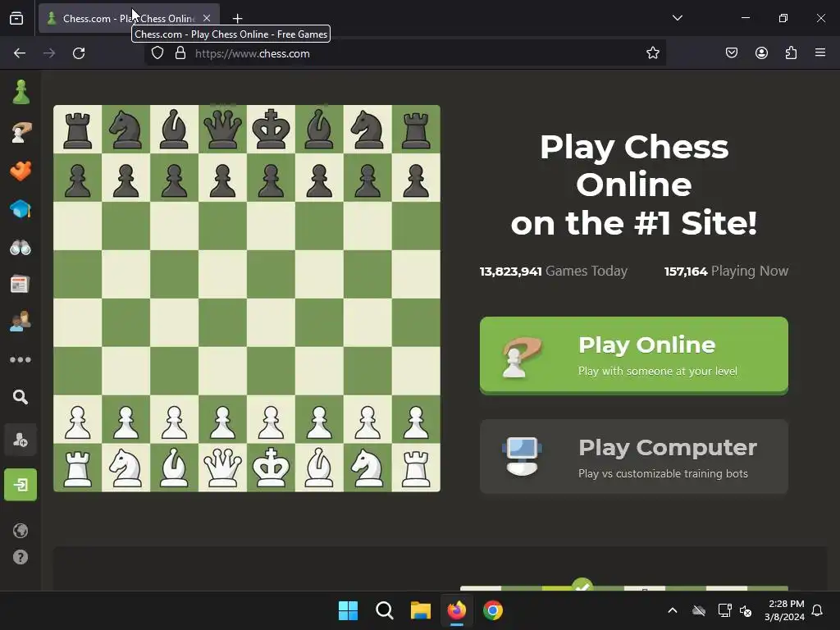Click the Firefox taskbar icon
Screen dimensions: 840x630
(x=457, y=610)
